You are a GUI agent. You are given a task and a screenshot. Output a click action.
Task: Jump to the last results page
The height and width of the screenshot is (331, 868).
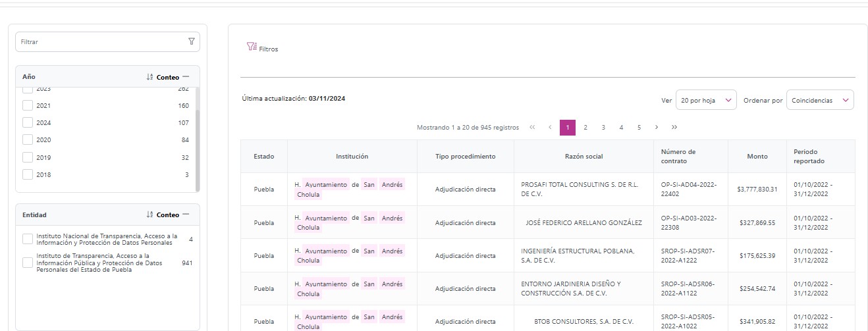pos(674,127)
